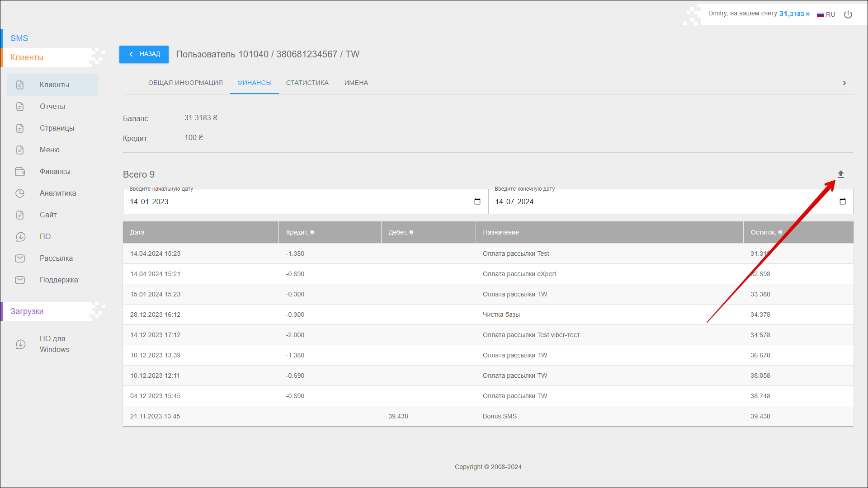Switch to Общая информация tab

(x=185, y=83)
